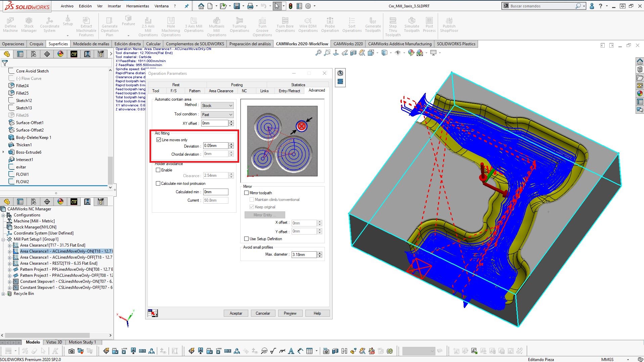Click the Save icon in the top toolbar

pyautogui.click(x=237, y=6)
